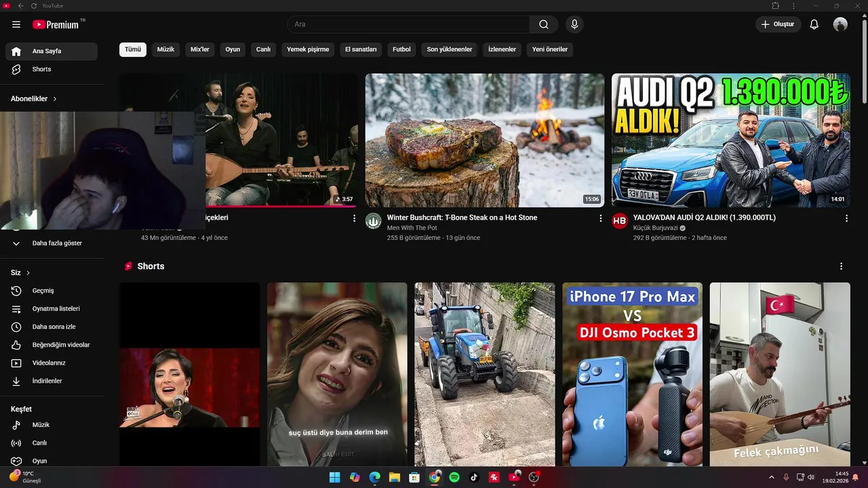Select the Futbol filter chip

point(401,49)
